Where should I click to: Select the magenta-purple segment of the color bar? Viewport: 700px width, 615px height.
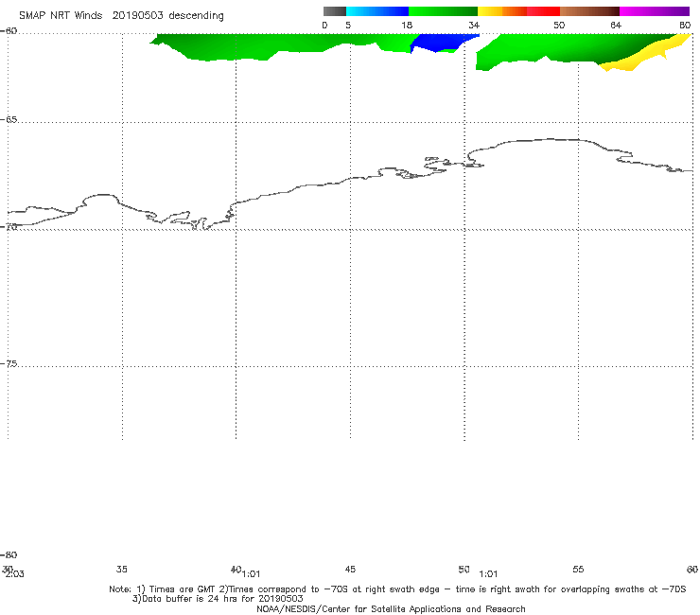(655, 11)
